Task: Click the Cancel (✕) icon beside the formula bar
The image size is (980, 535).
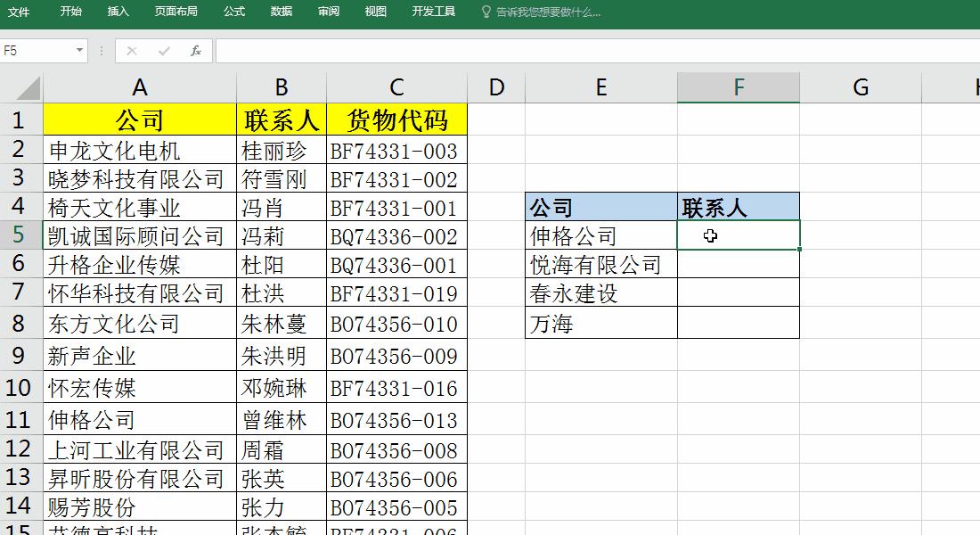Action: point(132,51)
